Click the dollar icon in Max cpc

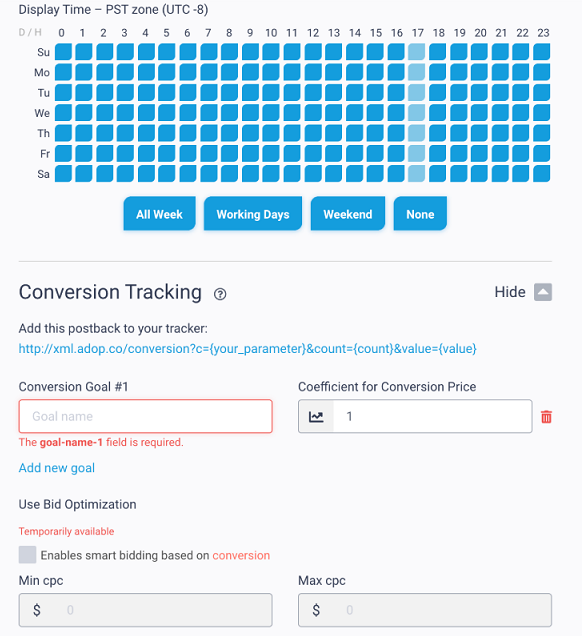pos(316,610)
